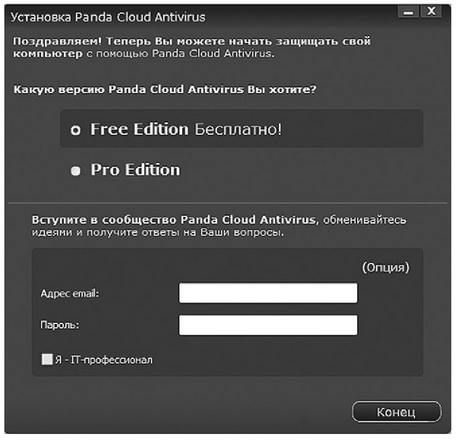The image size is (461, 441).
Task: Click the Вступите в сообщество community text
Action: 219,226
